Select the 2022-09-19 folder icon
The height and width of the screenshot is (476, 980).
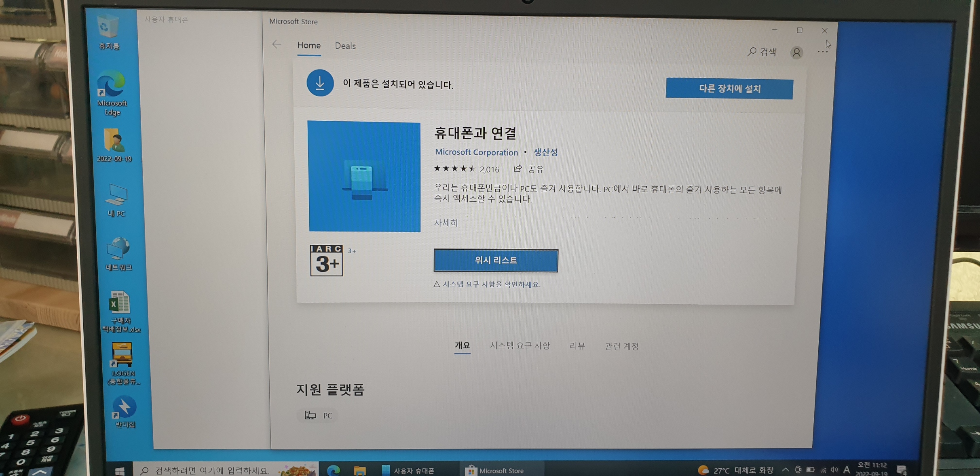(x=114, y=145)
